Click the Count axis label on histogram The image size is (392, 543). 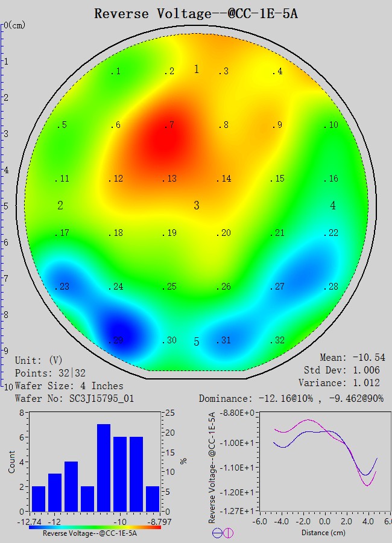(x=12, y=463)
